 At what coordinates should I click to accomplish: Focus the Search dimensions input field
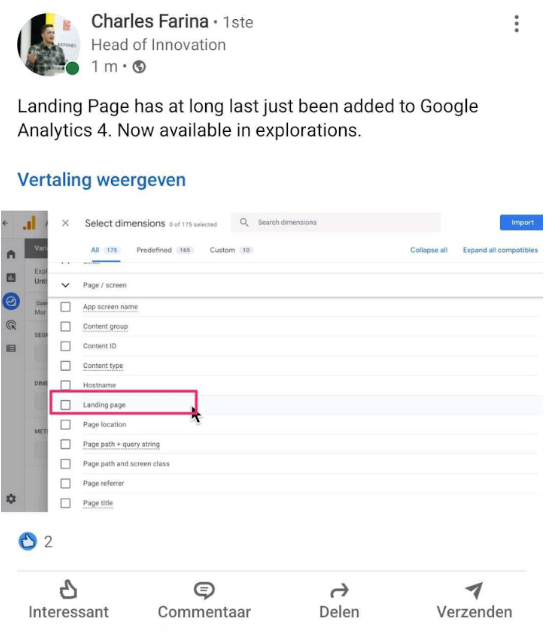tap(336, 222)
